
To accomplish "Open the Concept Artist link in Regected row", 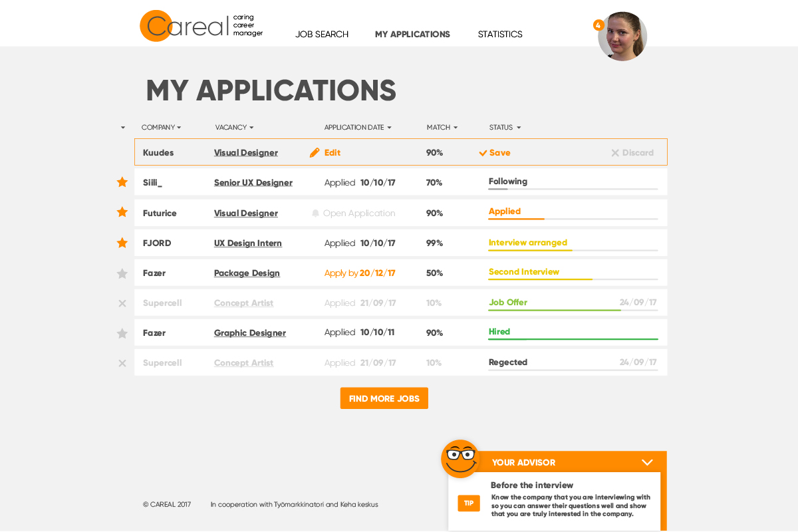I will tap(244, 363).
